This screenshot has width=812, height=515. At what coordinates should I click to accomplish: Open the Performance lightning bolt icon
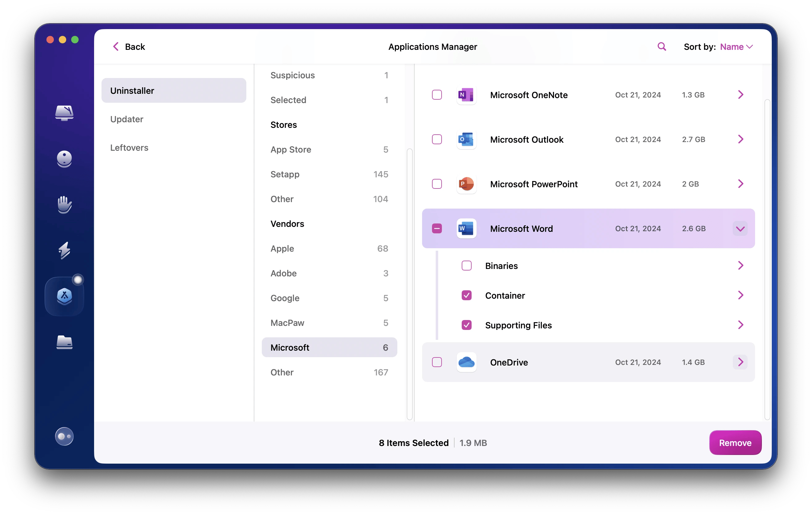[x=64, y=250]
